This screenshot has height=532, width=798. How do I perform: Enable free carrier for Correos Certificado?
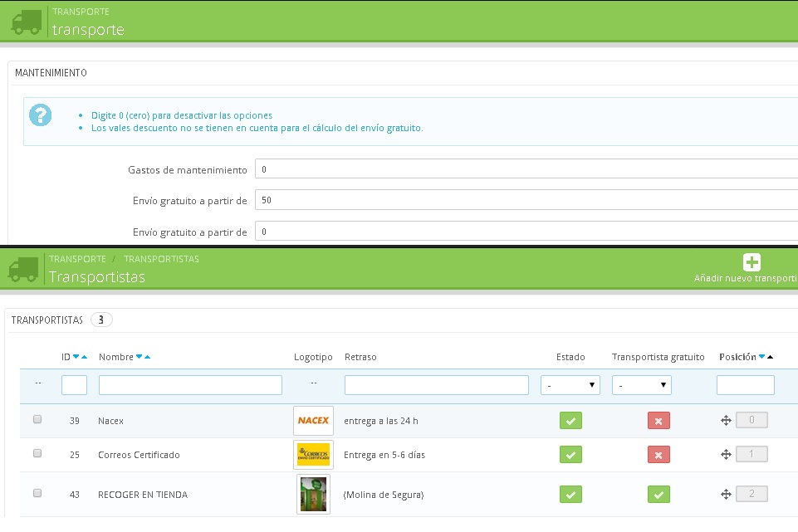658,455
